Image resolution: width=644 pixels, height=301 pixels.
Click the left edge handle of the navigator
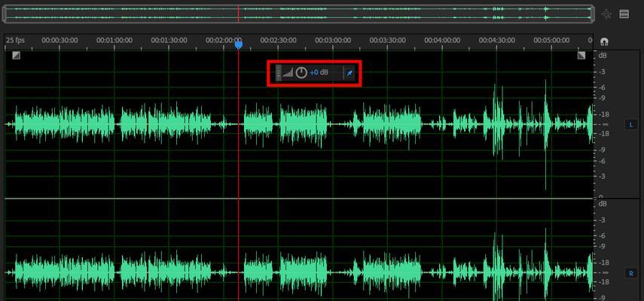pos(4,14)
